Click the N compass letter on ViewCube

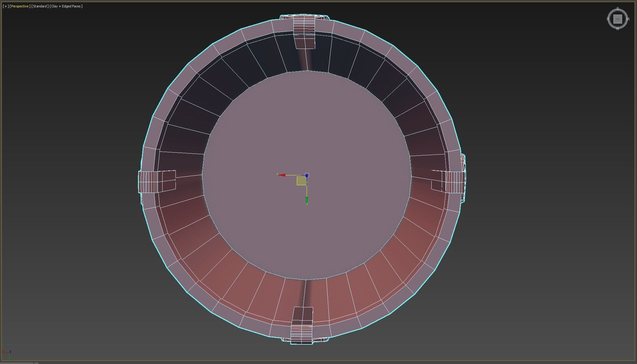[x=618, y=29]
